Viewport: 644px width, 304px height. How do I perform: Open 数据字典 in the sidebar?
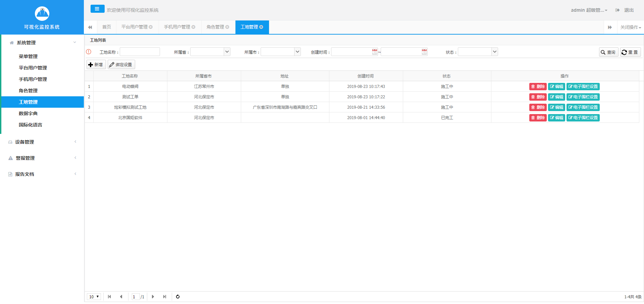[x=28, y=113]
